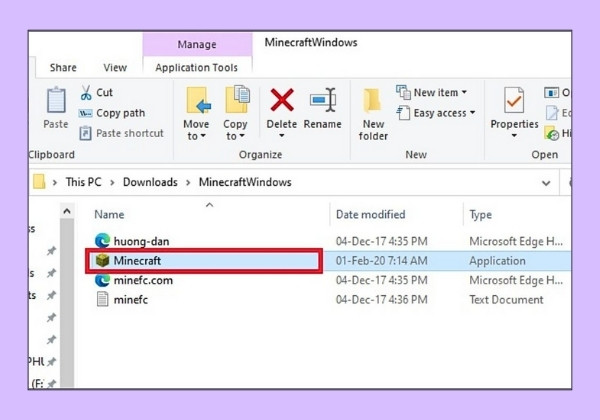Click date 04-Dec-17 4:36 PM
This screenshot has height=420, width=600.
click(382, 300)
